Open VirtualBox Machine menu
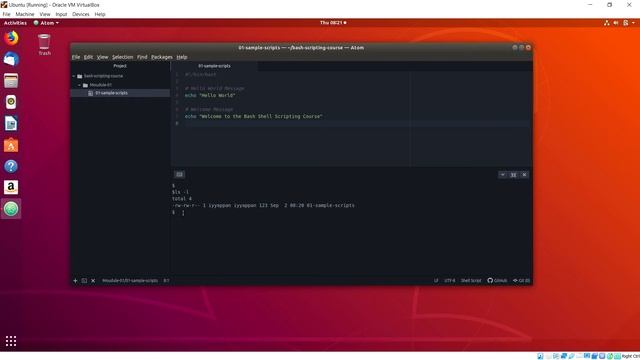Image resolution: width=640 pixels, height=360 pixels. [x=25, y=14]
